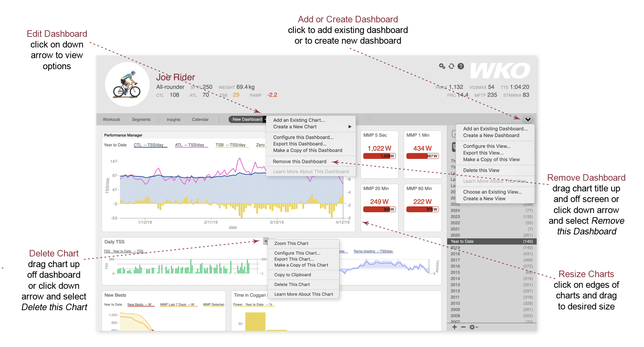This screenshot has height=347, width=644.
Task: Click the Joe Rider cyclist avatar
Action: [x=127, y=84]
